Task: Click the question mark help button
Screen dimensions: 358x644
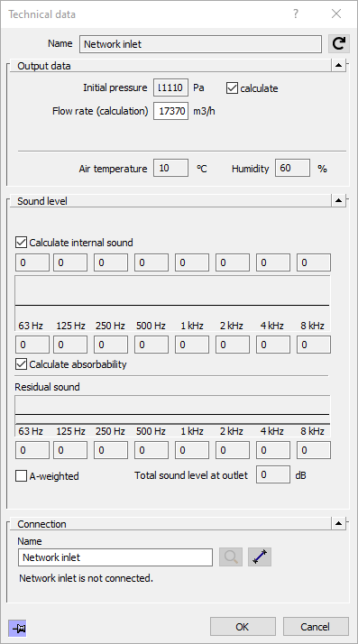Action: (296, 14)
